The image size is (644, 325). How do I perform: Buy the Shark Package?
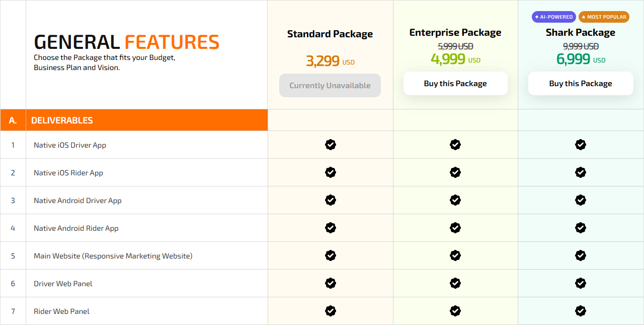(x=581, y=83)
